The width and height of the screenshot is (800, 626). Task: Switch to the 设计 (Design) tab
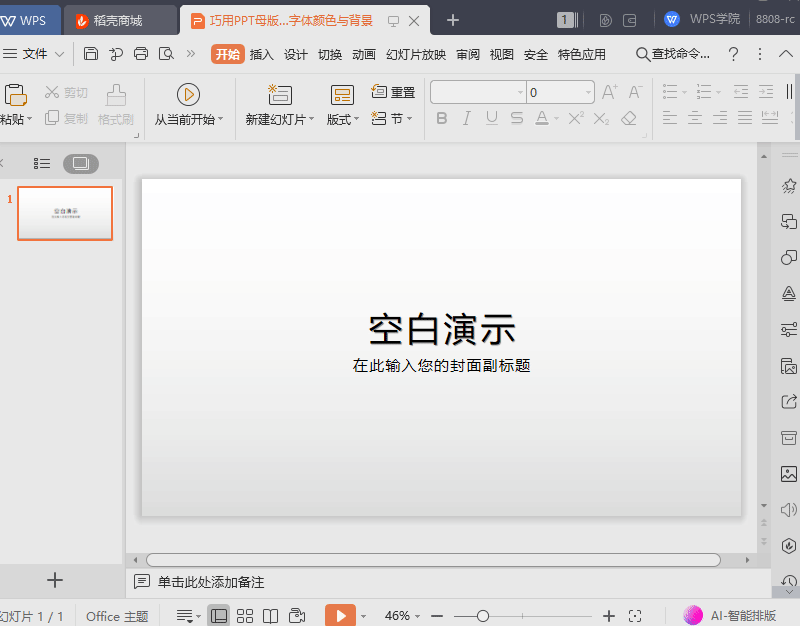tap(295, 54)
